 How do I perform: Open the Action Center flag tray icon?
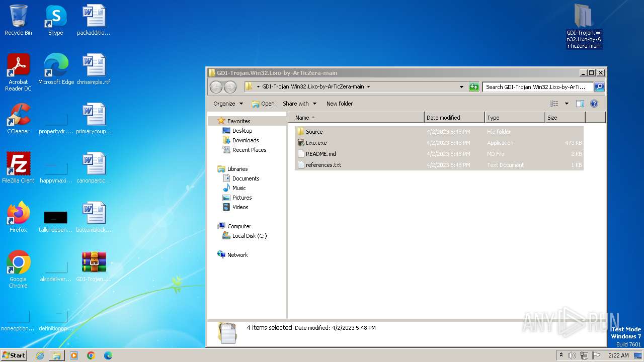(596, 355)
